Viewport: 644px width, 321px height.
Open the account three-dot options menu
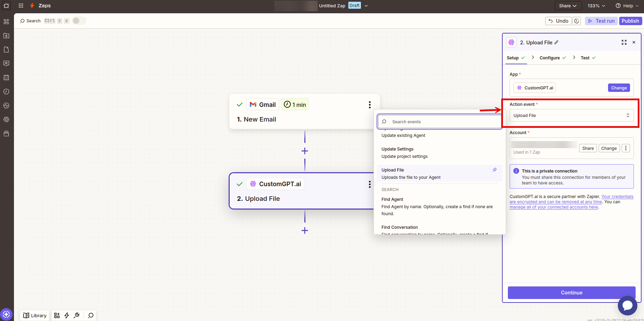pyautogui.click(x=626, y=148)
